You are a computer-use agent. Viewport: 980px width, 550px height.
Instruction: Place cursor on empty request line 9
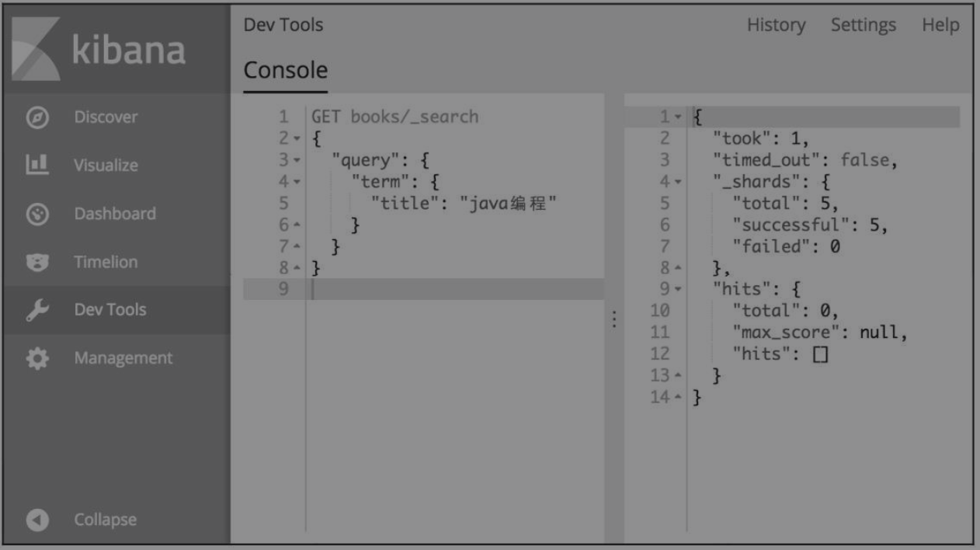[455, 290]
